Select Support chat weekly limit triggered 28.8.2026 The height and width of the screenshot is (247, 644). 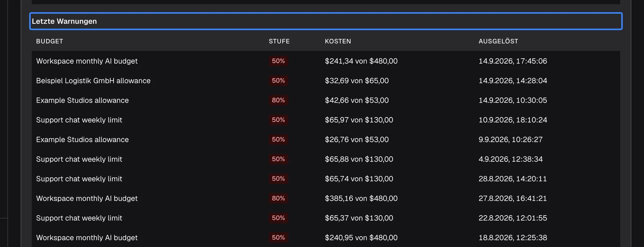(79, 179)
